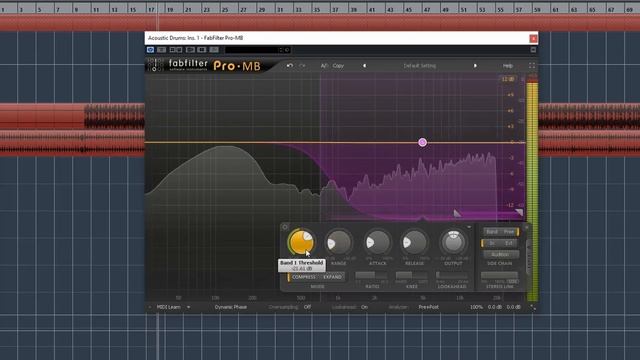The height and width of the screenshot is (360, 640).
Task: Click MIDI Learn button
Action: (x=169, y=307)
